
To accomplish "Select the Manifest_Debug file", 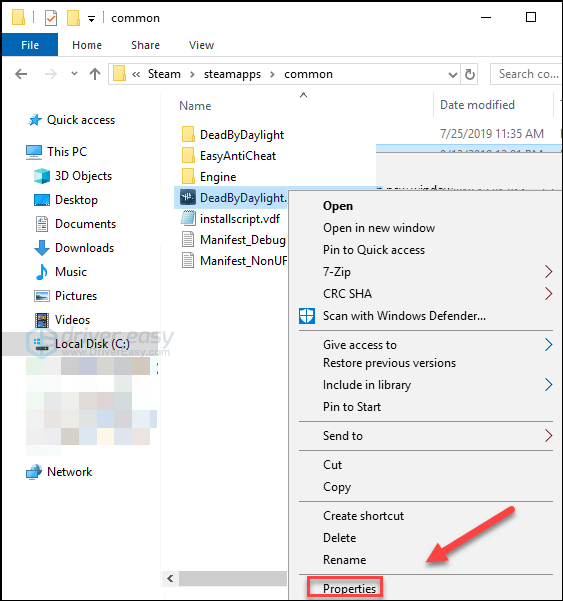I will pos(243,240).
